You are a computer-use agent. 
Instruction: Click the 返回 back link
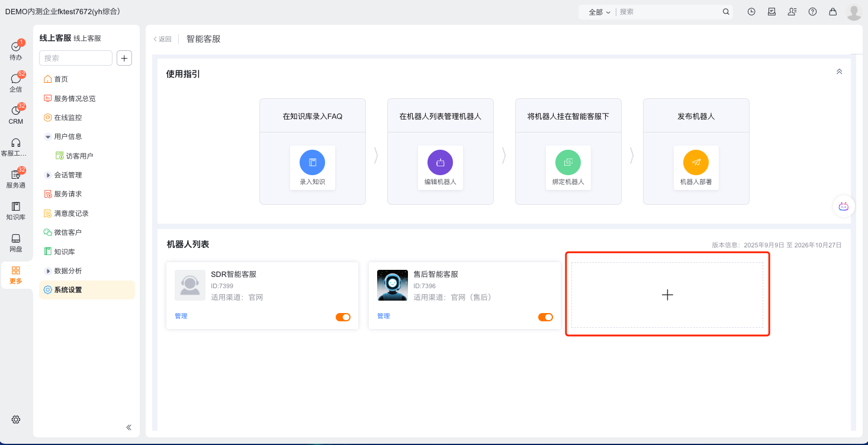[x=162, y=39]
